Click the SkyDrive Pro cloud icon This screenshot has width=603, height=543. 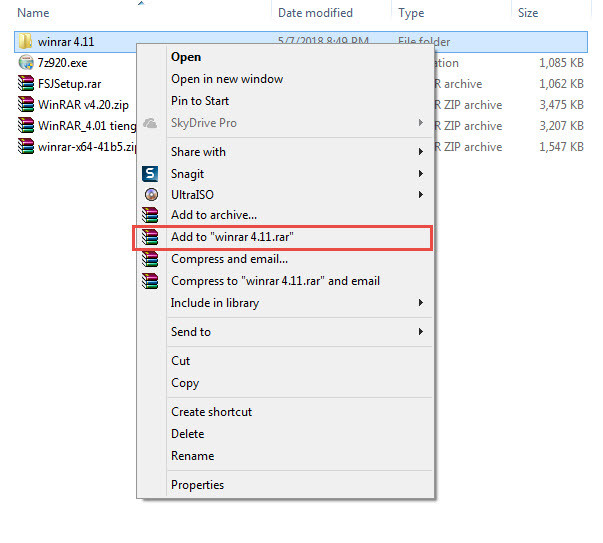tap(150, 123)
